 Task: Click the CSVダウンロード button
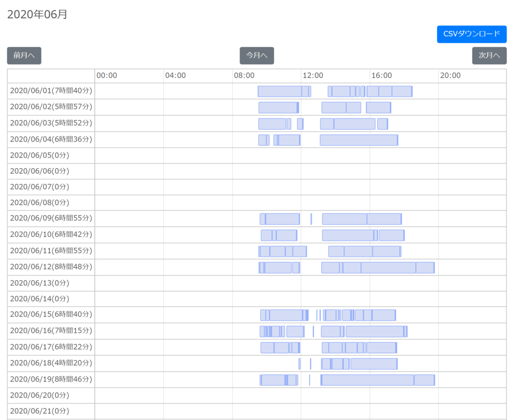472,34
